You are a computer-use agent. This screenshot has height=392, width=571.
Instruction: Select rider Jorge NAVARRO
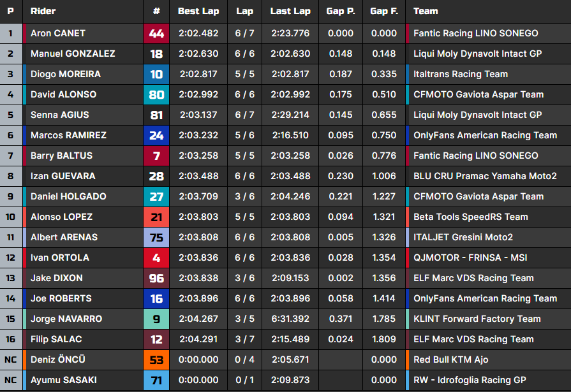[x=66, y=319]
